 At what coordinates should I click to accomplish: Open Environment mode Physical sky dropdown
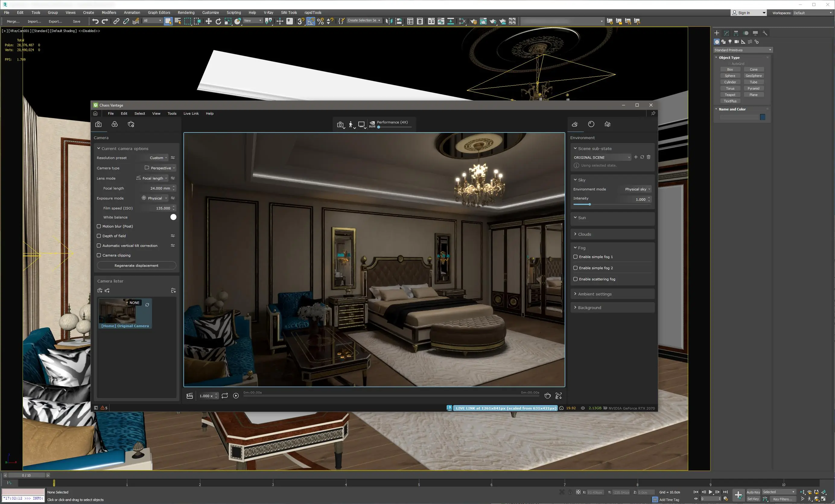point(637,189)
